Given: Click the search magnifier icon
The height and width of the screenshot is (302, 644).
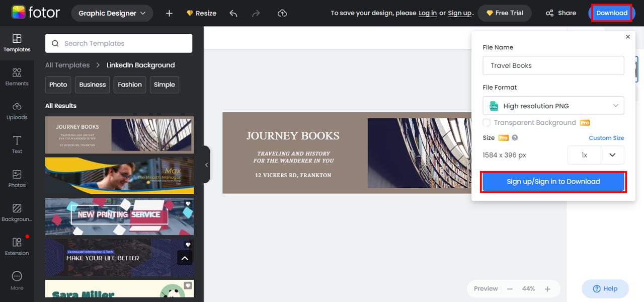Looking at the screenshot, I should pyautogui.click(x=55, y=43).
